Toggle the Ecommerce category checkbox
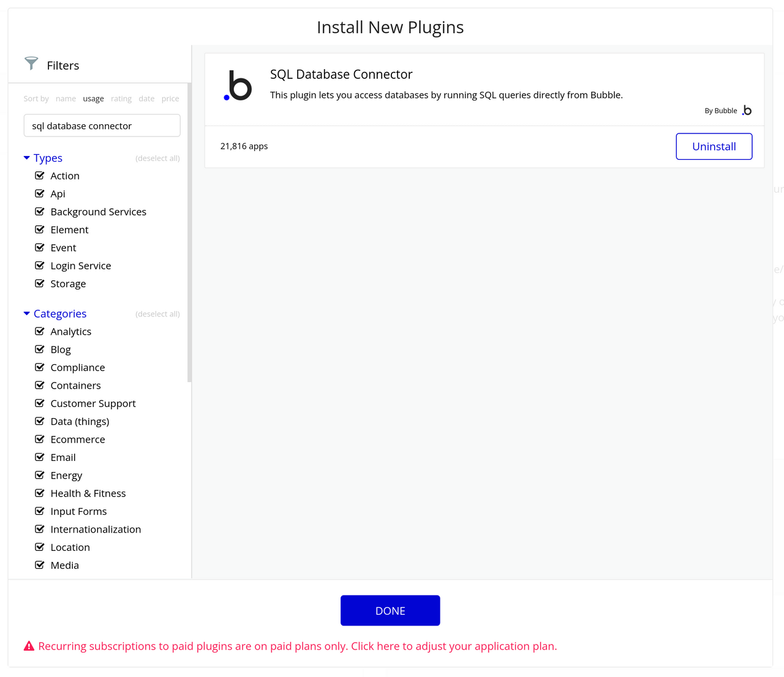This screenshot has height=677, width=784. coord(40,439)
